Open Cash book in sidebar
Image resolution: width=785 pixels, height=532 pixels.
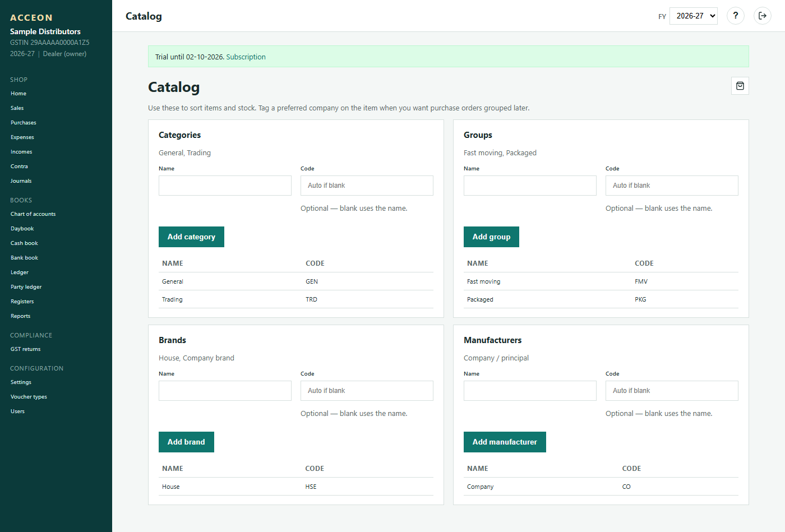pos(24,243)
